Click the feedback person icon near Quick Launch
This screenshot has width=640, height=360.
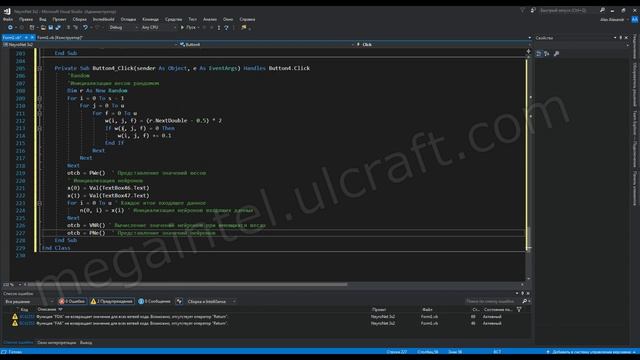click(533, 10)
